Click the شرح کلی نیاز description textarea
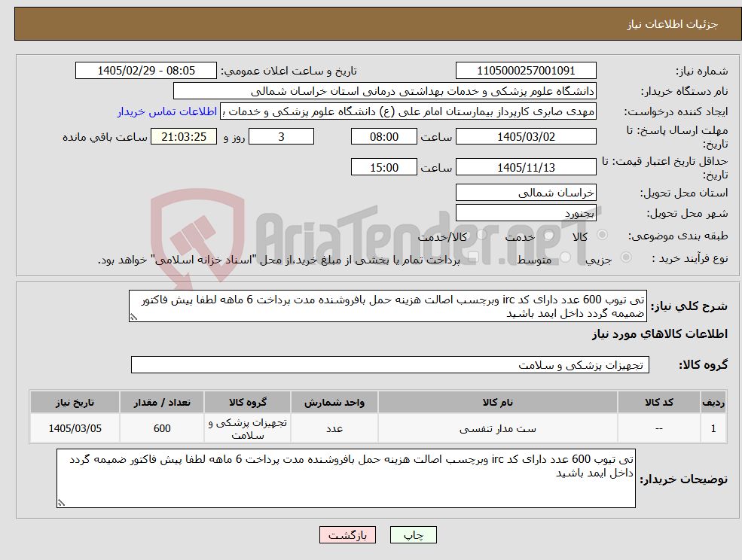 coord(387,306)
